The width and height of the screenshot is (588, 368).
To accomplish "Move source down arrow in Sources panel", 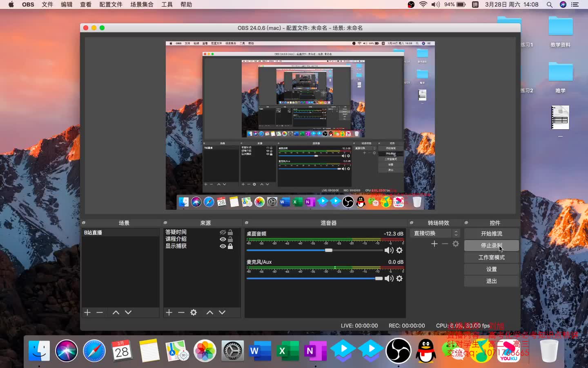I will [x=222, y=312].
